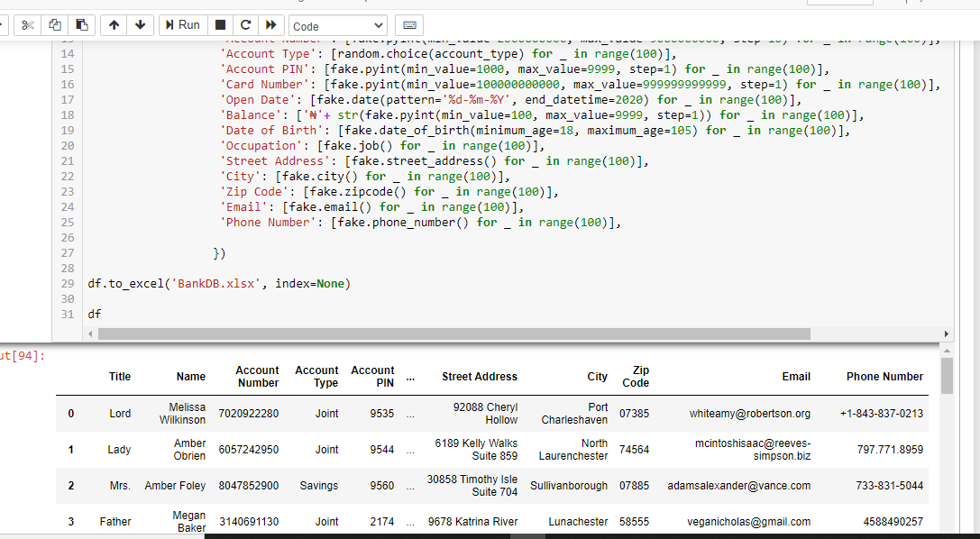Image resolution: width=980 pixels, height=539 pixels.
Task: Click the row index 0 cell
Action: [70, 414]
